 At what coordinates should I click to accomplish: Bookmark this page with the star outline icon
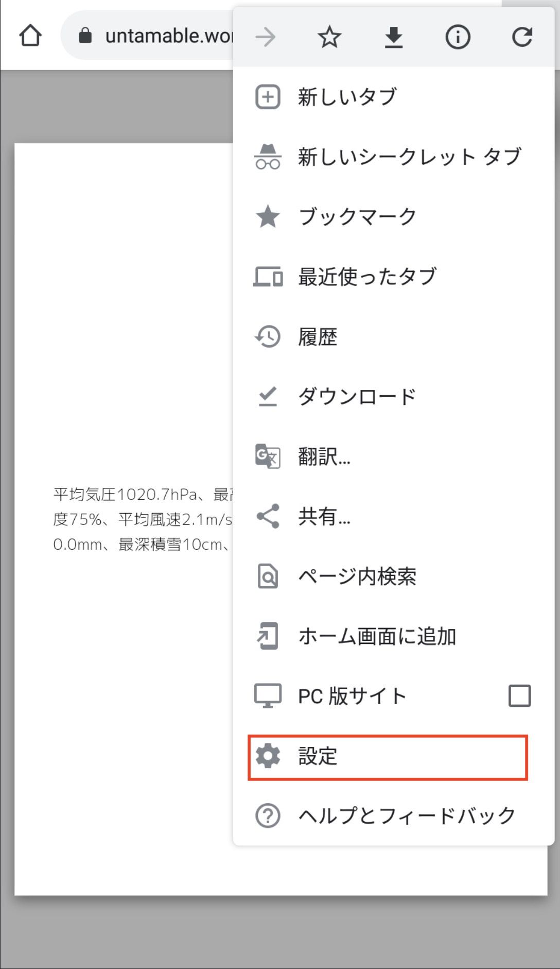[329, 37]
